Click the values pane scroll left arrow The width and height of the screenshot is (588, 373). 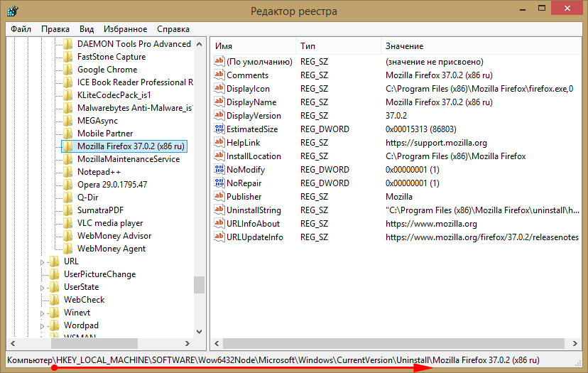(x=217, y=343)
